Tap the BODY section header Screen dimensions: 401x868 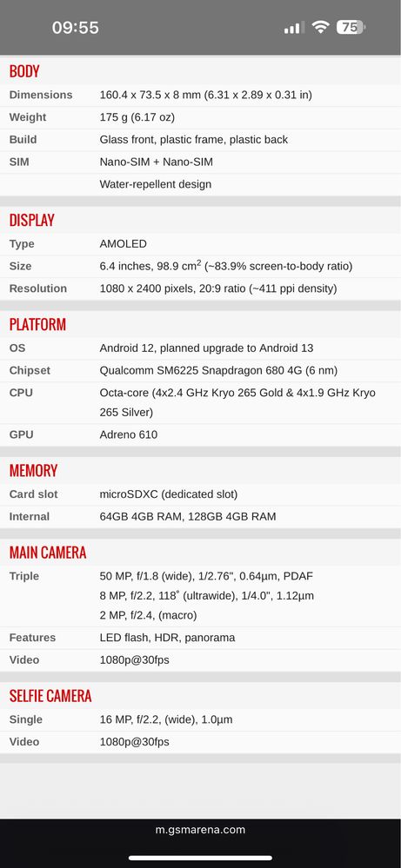tap(24, 71)
